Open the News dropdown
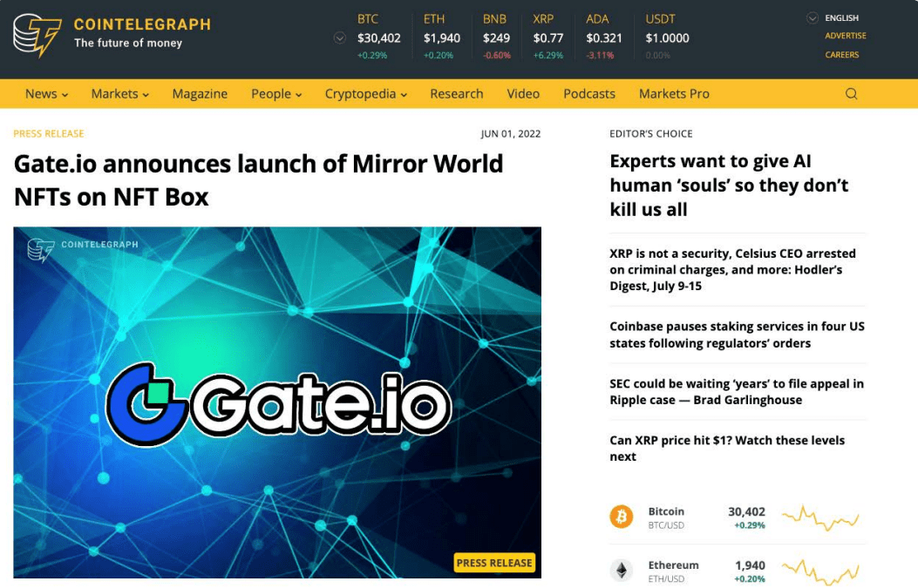The width and height of the screenshot is (918, 588). click(x=45, y=93)
